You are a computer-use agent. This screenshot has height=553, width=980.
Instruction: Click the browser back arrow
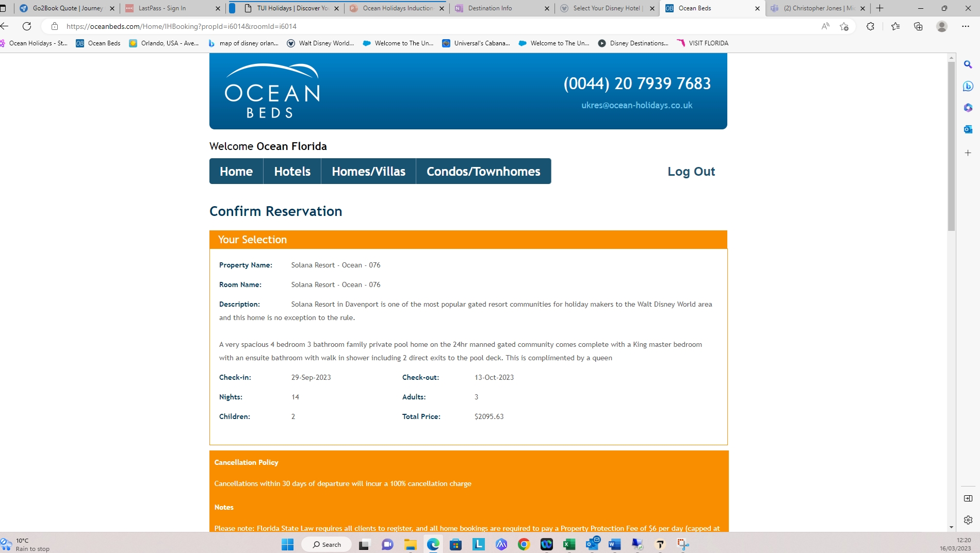pos(5,26)
